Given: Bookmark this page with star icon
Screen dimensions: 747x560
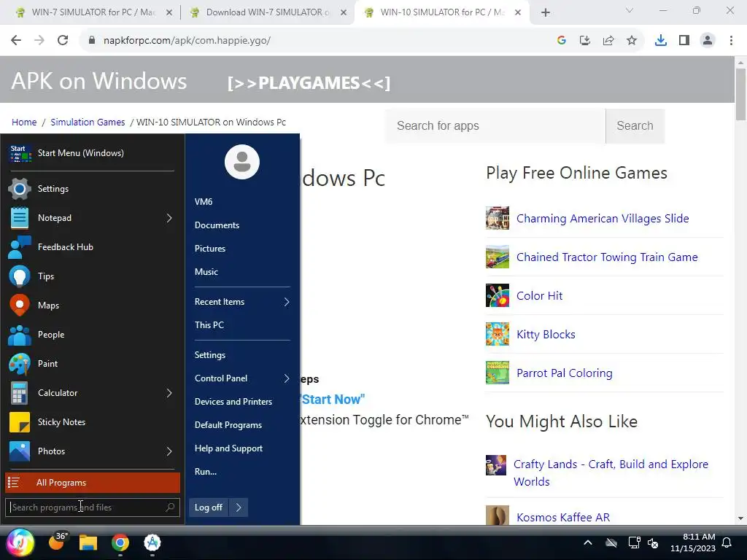Looking at the screenshot, I should (632, 41).
